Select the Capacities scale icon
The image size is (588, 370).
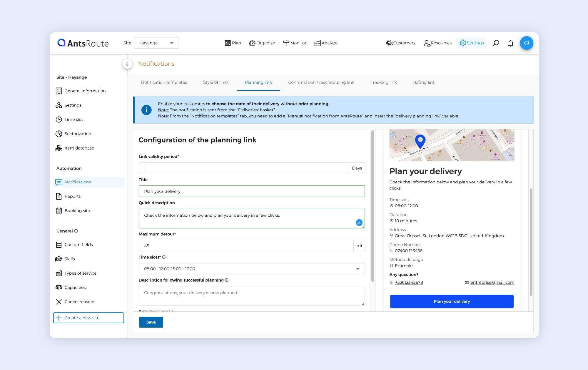click(59, 287)
